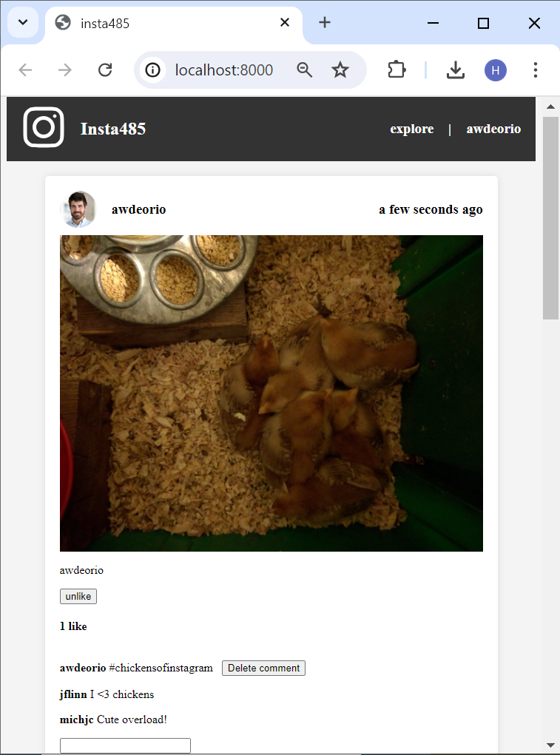Screen dimensions: 560x755
Task: Open Chrome three-dot menu
Action: [x=536, y=70]
